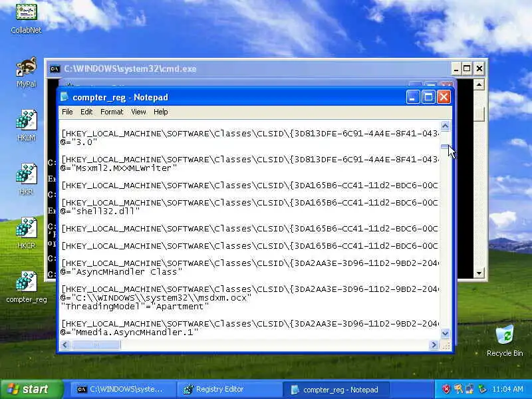Screen dimensions: 532x399
Task: Open the Notepad Edit menu
Action: (86, 112)
